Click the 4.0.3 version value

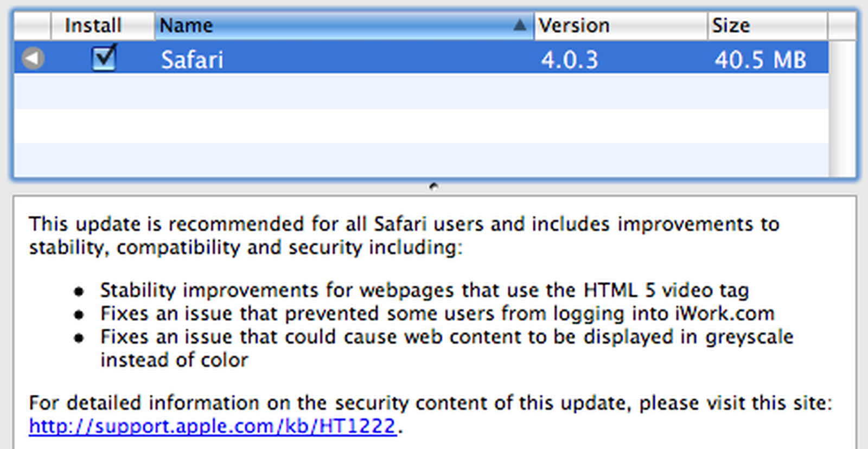click(x=567, y=60)
